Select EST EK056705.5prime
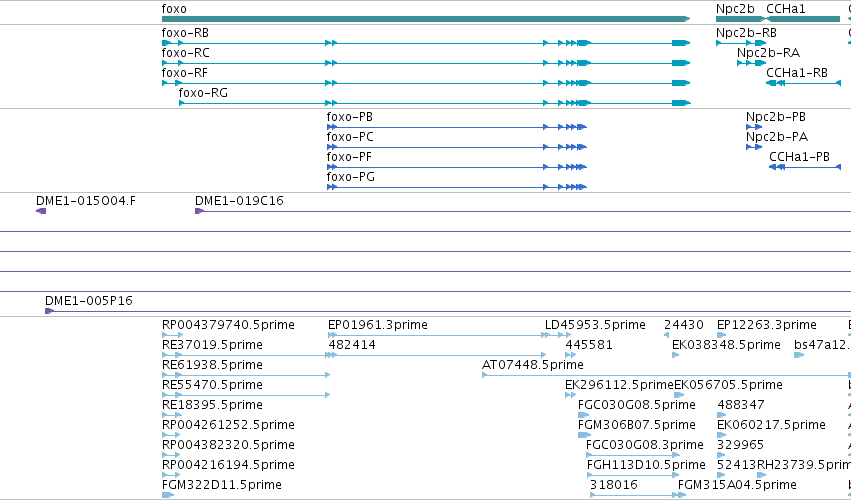 click(728, 385)
